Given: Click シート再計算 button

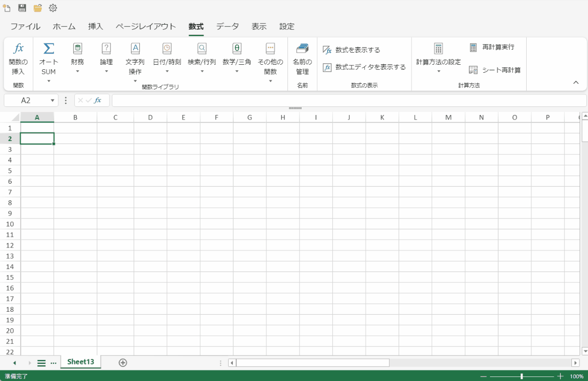Looking at the screenshot, I should [x=495, y=70].
